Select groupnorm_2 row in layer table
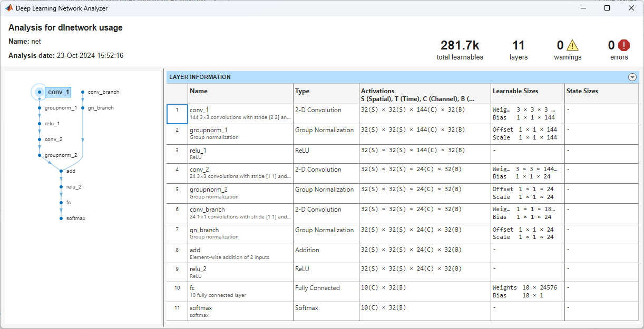This screenshot has height=329, width=644. point(402,193)
